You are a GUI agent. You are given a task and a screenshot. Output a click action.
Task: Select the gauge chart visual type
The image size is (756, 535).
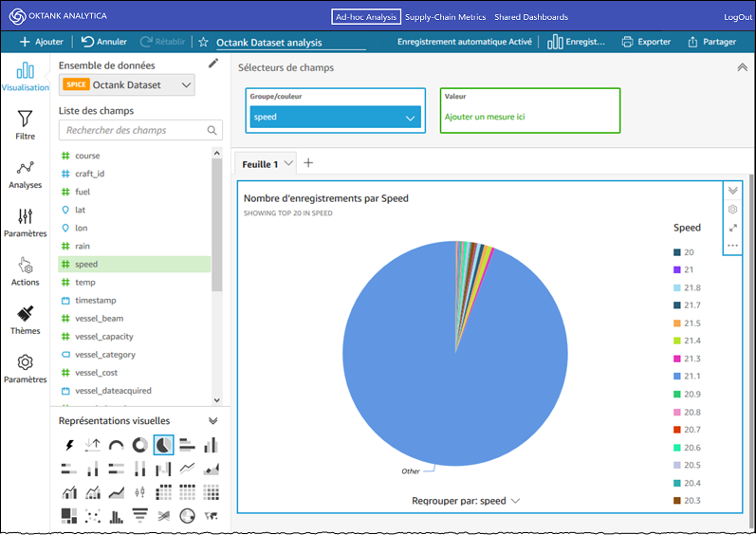[116, 445]
